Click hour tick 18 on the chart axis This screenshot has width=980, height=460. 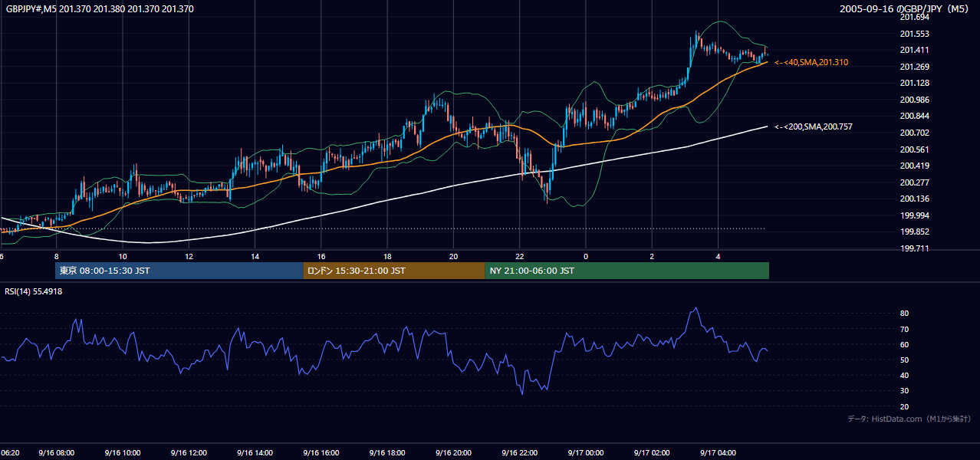(387, 256)
